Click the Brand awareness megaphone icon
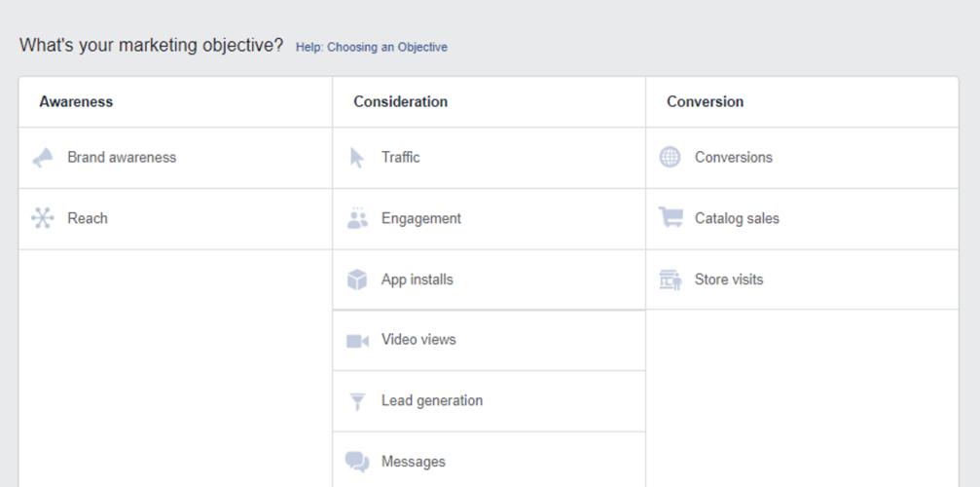This screenshot has width=980, height=487. coord(43,158)
